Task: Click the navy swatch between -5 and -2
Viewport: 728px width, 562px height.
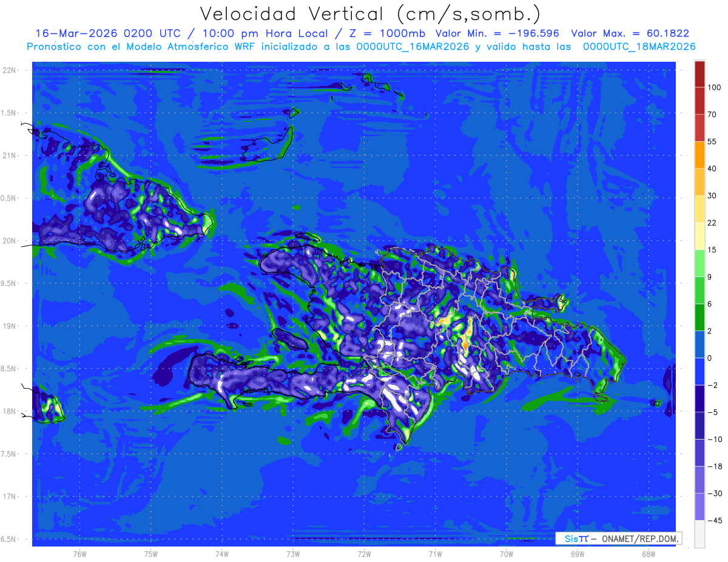Action: click(x=699, y=399)
